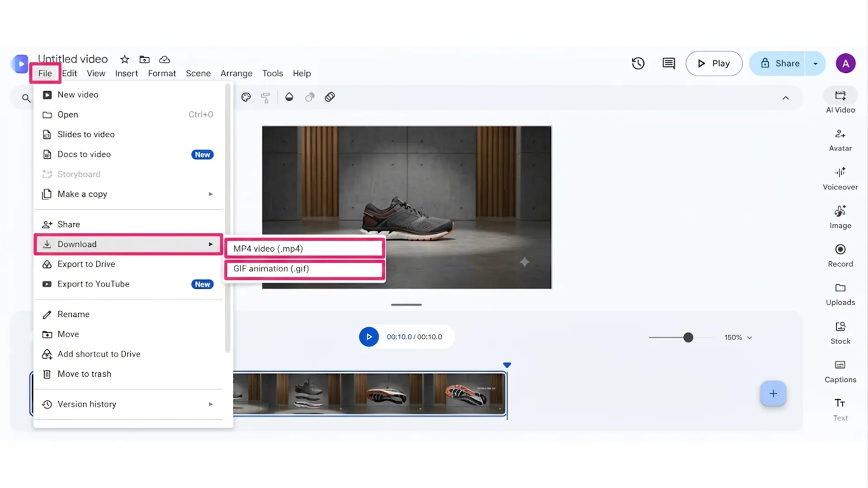Viewport: 868px width, 488px height.
Task: Select the paint format roller icon
Action: 266,98
